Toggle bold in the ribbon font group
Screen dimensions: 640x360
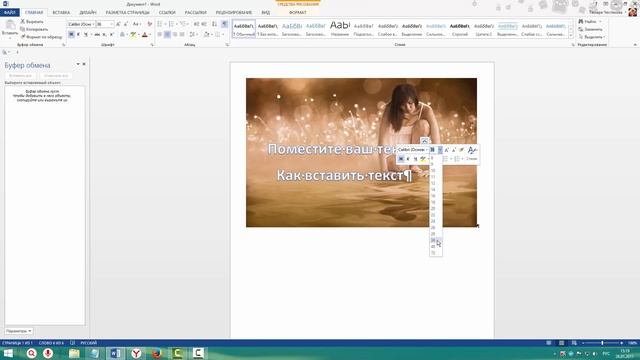(x=71, y=34)
